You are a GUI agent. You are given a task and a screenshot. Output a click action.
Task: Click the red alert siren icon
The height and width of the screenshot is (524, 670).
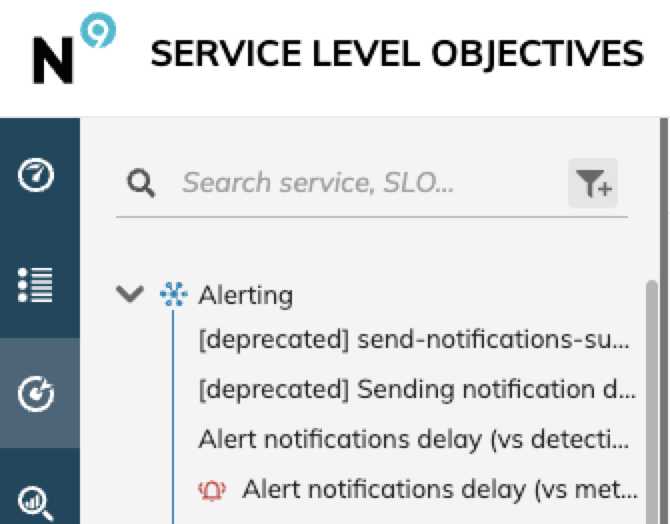click(x=212, y=490)
